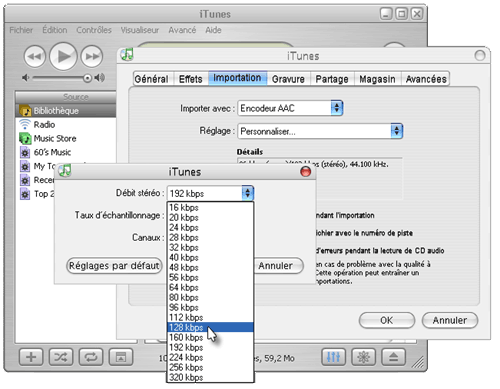Select the highlighted 128 kbps option
The height and width of the screenshot is (389, 500).
click(x=210, y=327)
